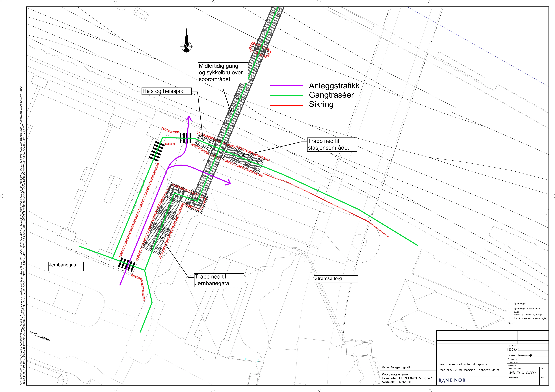Select the scale value '1:200 (A1)'
The width and height of the screenshot is (555, 392).
pyautogui.click(x=513, y=349)
